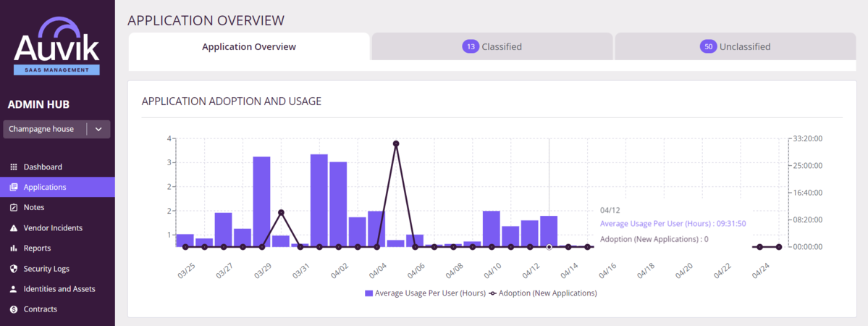Click the Identities and Assets person icon
Screen dimensions: 868x326
point(14,289)
